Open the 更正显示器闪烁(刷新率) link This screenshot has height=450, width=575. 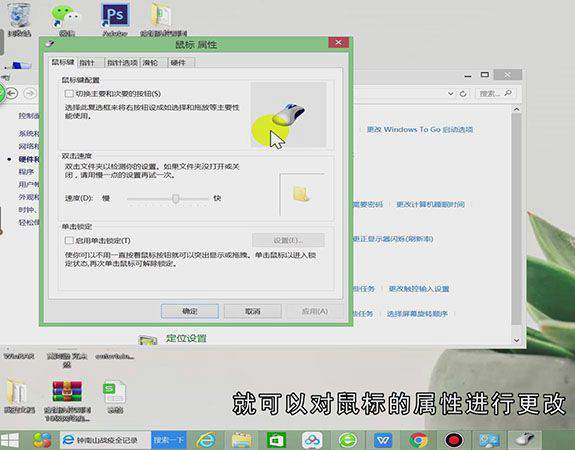tap(393, 239)
